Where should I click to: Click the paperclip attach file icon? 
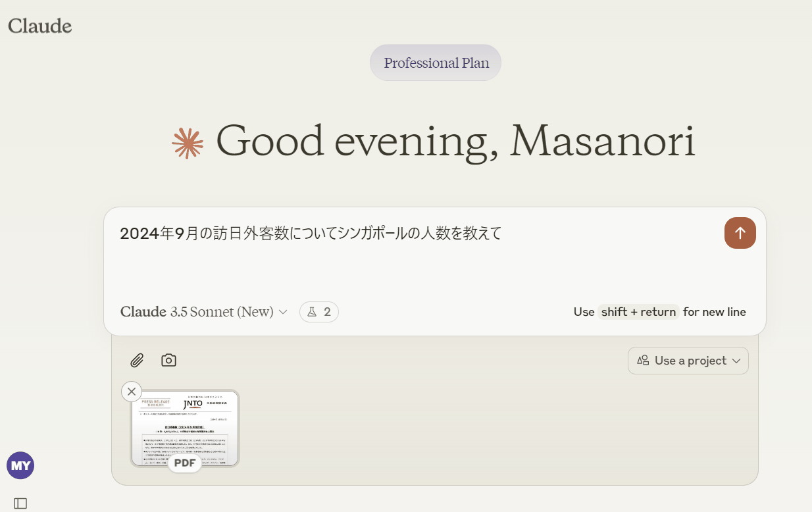coord(136,360)
